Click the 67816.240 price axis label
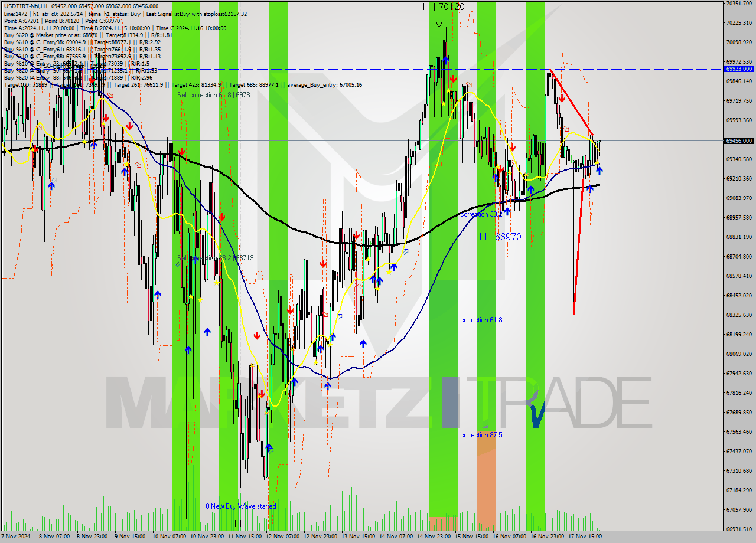The image size is (756, 543). click(739, 393)
